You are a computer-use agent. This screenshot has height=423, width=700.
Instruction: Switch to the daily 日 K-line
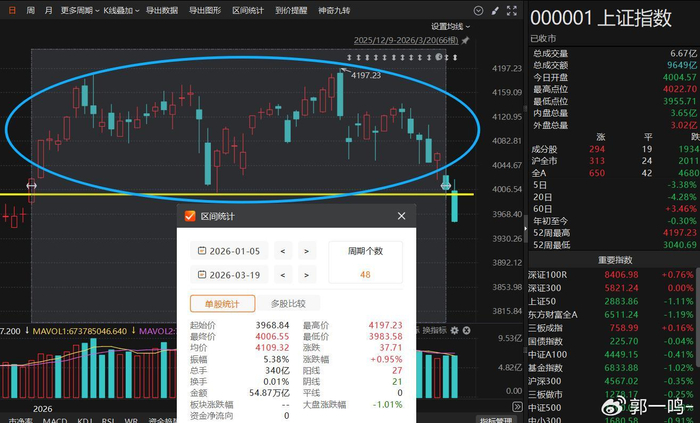12,10
